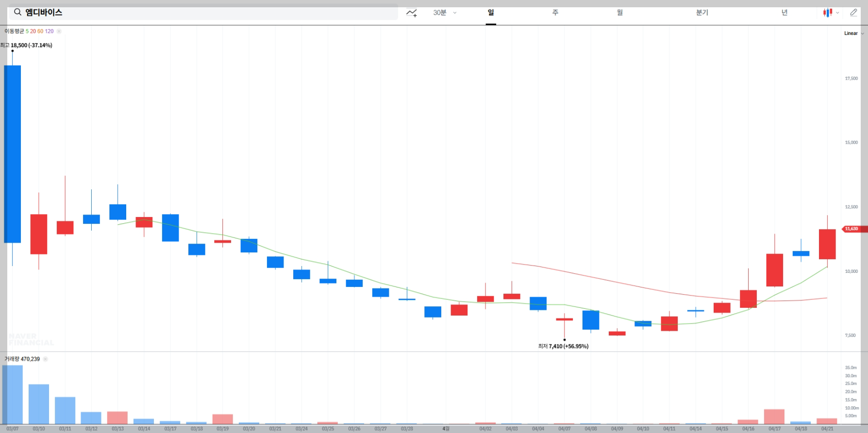
Task: Remove the 거래량 volume indicator
Action: click(45, 359)
